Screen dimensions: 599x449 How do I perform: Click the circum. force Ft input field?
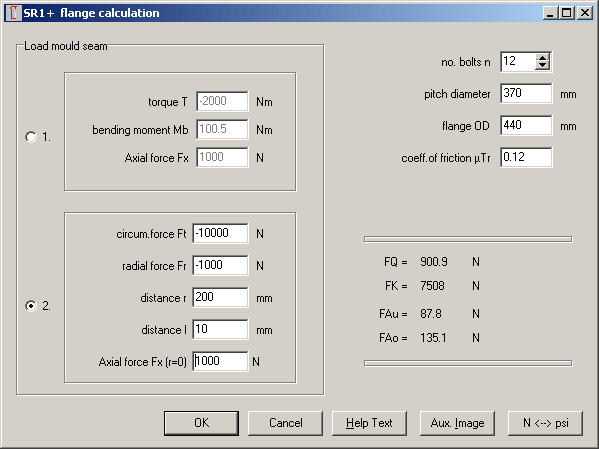[x=220, y=233]
